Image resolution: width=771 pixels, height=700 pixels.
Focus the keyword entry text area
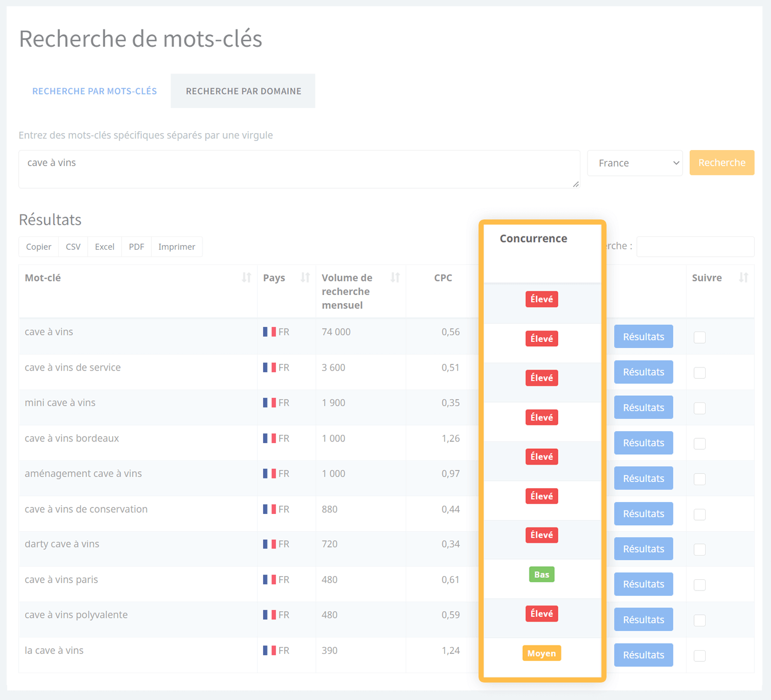point(299,169)
